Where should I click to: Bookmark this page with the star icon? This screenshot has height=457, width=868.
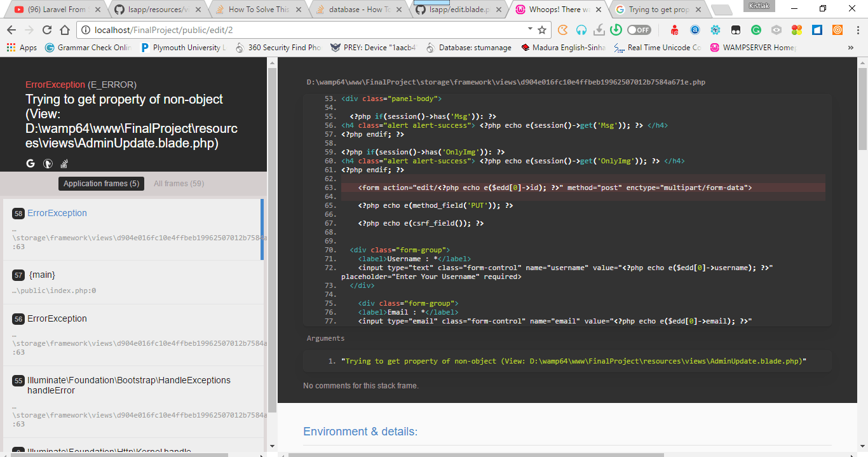tap(542, 30)
